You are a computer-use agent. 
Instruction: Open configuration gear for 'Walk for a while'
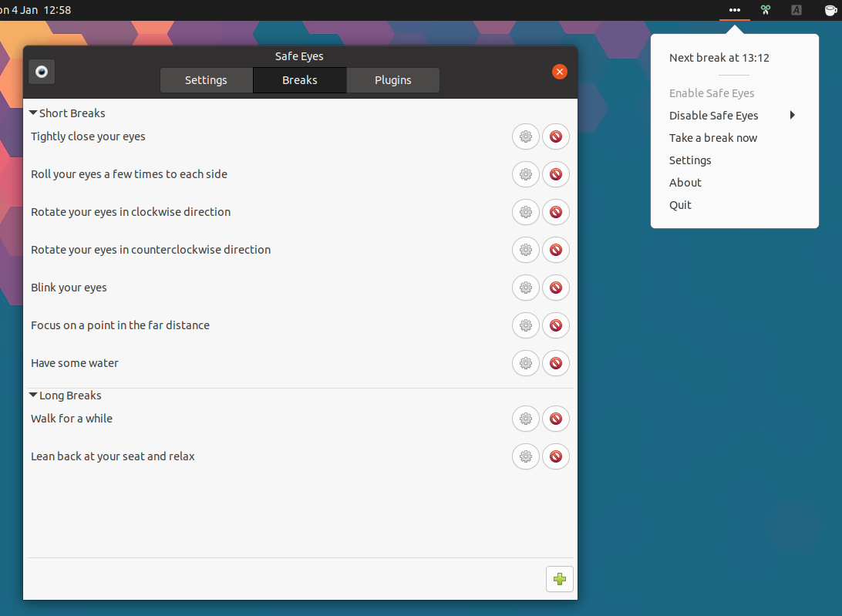tap(526, 419)
